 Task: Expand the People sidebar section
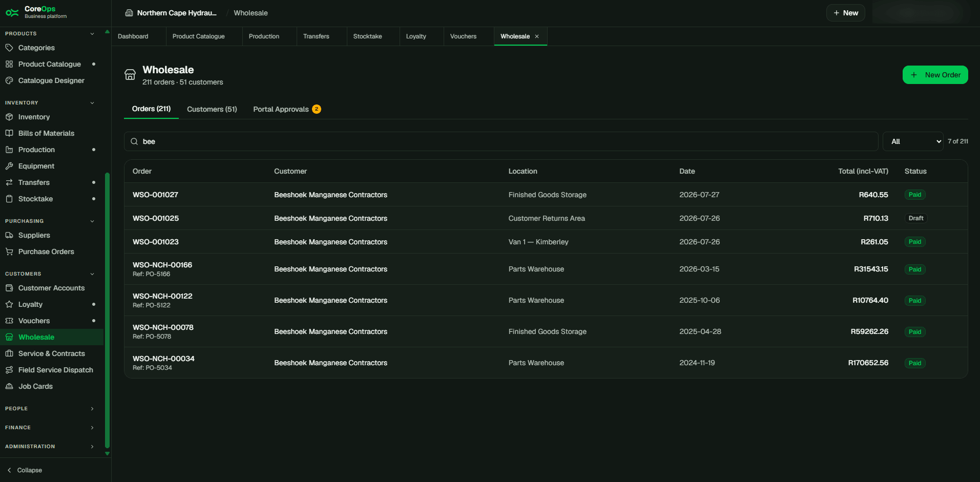click(92, 409)
